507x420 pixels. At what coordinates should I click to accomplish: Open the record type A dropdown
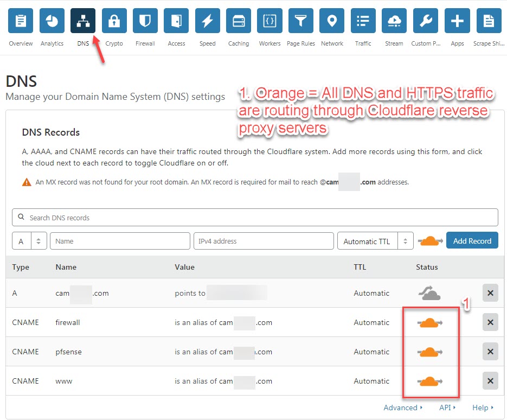[29, 241]
